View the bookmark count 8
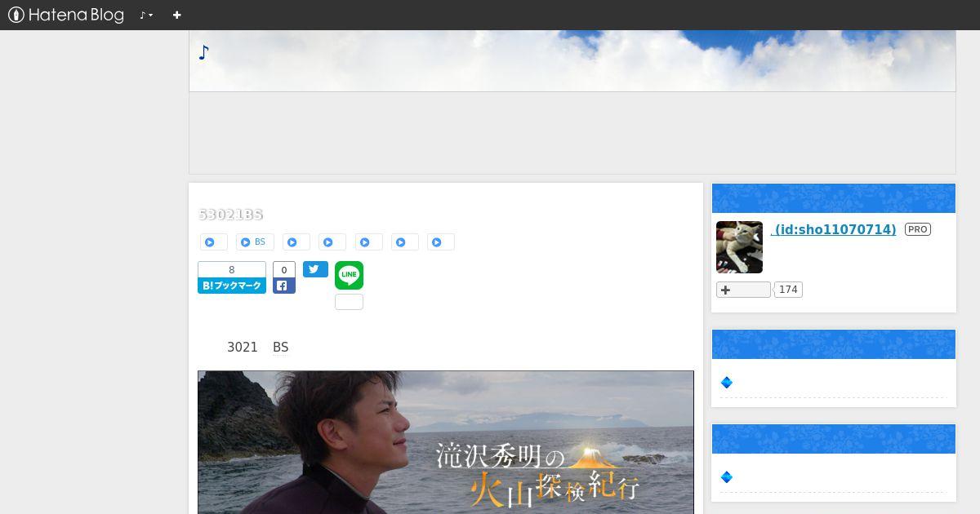Viewport: 980px width, 514px height. [232, 270]
